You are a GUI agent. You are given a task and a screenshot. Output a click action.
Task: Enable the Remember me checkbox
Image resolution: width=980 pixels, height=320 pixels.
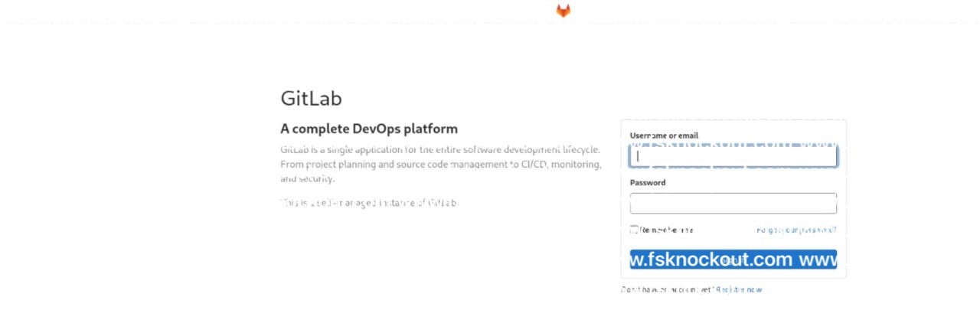[634, 230]
